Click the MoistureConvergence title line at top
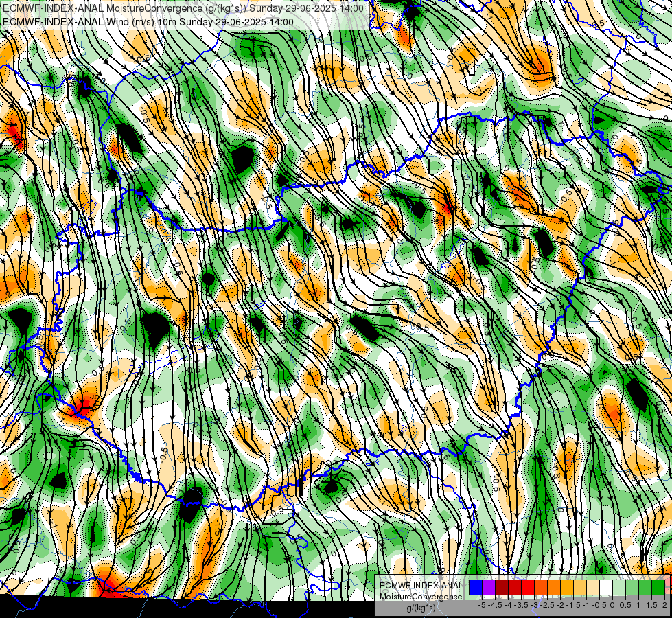This screenshot has height=618, width=672. [x=183, y=8]
